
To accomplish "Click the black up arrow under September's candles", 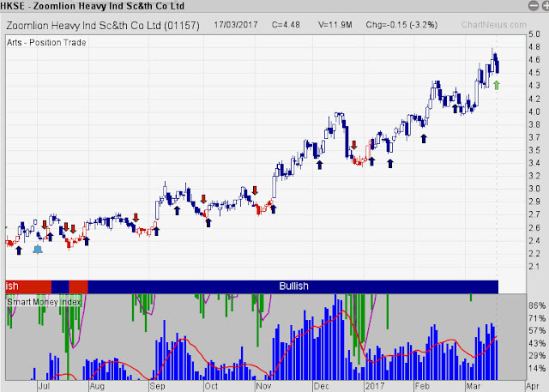I will coord(178,210).
